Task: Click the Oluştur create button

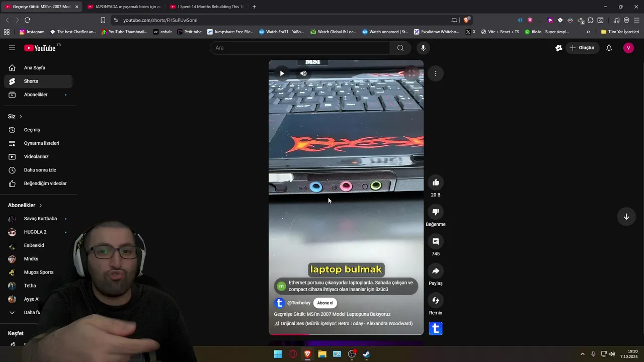Action: tap(582, 48)
